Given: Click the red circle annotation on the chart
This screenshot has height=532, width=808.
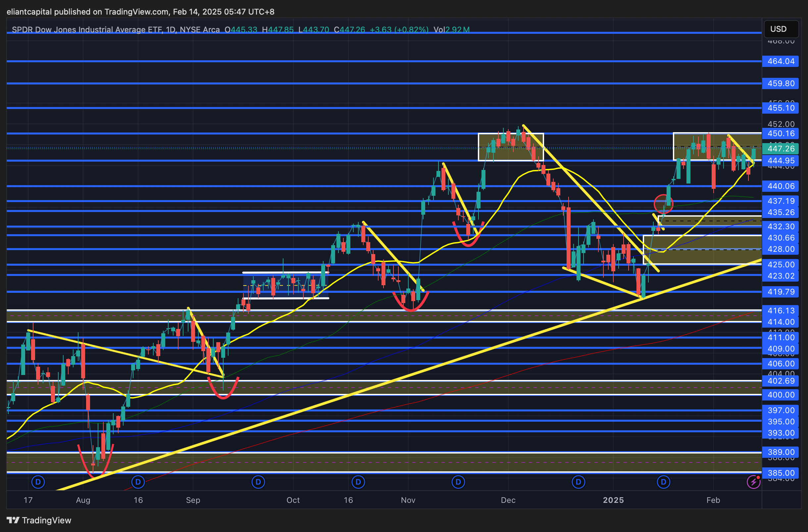Looking at the screenshot, I should tap(663, 204).
